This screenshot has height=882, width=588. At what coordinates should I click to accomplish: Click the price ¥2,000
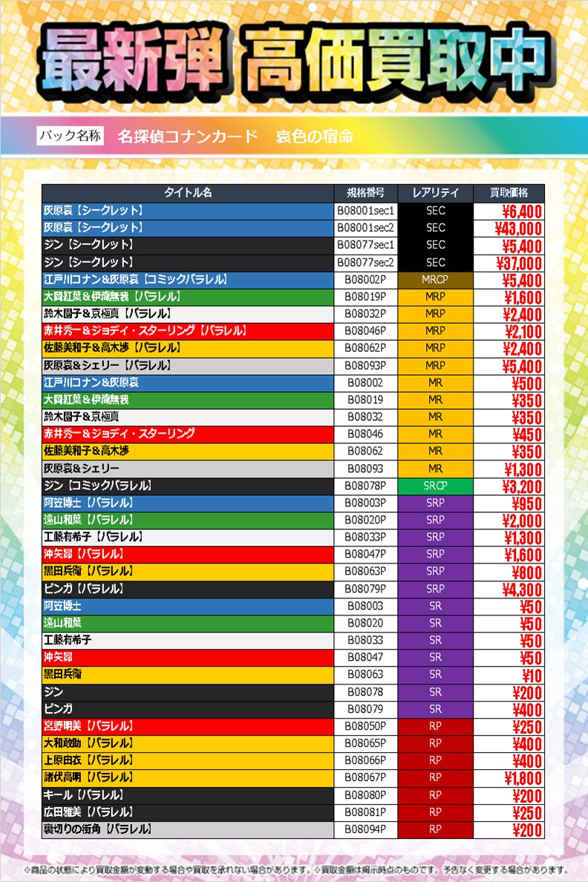point(522,521)
